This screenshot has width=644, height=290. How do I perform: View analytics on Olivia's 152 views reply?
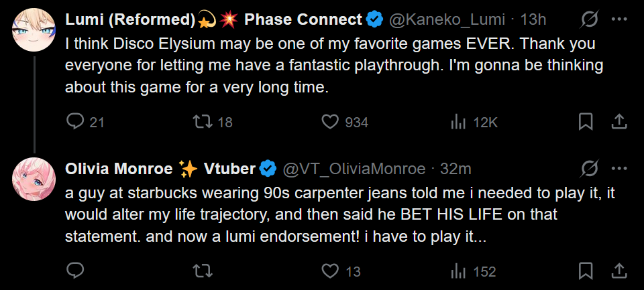coord(458,271)
